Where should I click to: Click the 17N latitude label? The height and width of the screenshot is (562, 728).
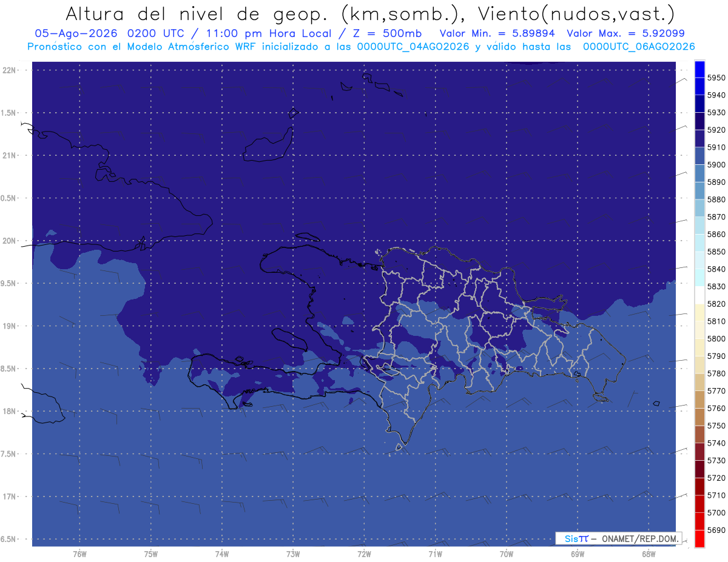point(9,497)
